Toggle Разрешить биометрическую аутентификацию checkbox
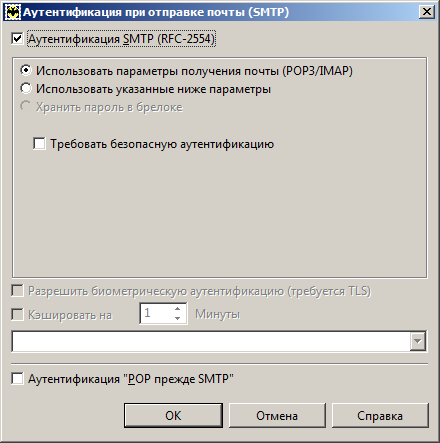 (x=17, y=291)
